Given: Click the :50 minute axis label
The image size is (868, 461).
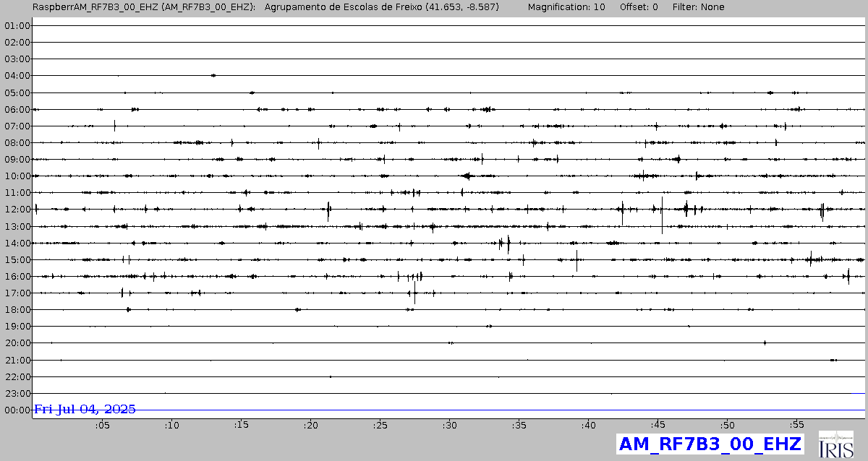Looking at the screenshot, I should [727, 426].
